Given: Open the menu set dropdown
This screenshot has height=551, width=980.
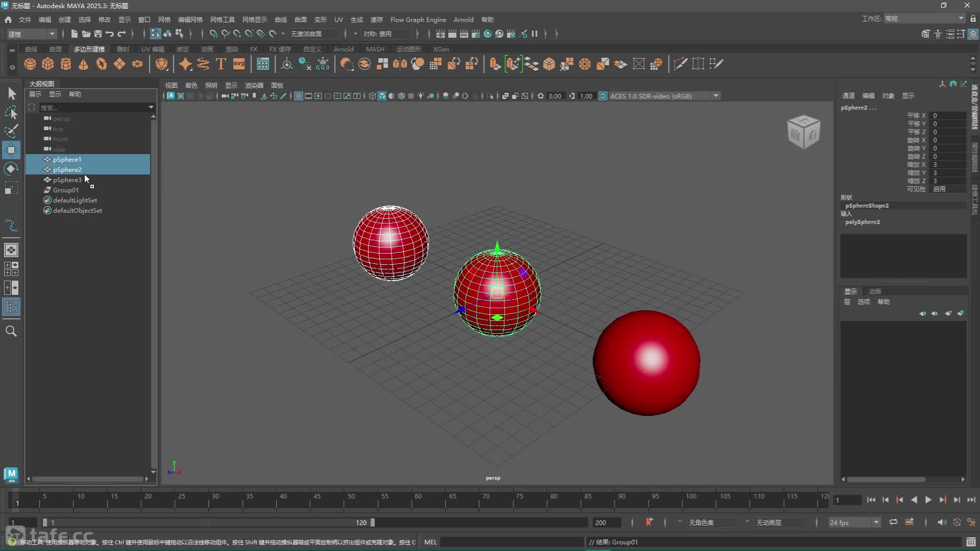Looking at the screenshot, I should 32,34.
